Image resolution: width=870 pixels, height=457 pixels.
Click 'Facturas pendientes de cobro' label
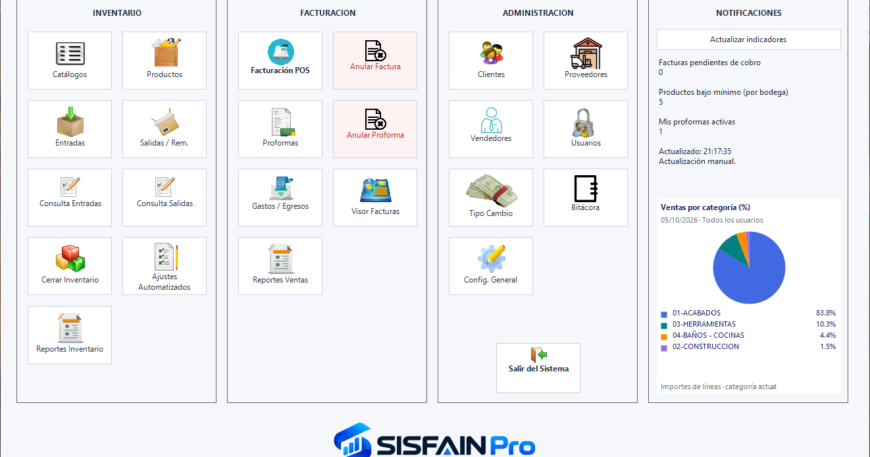coord(710,63)
